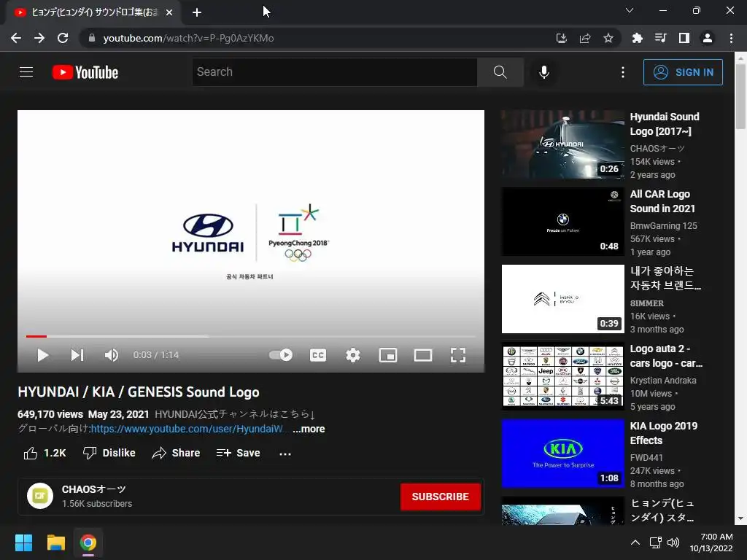Open Hyundai Sound Logo [2017~] thumbnail
This screenshot has height=560, width=747.
562,144
